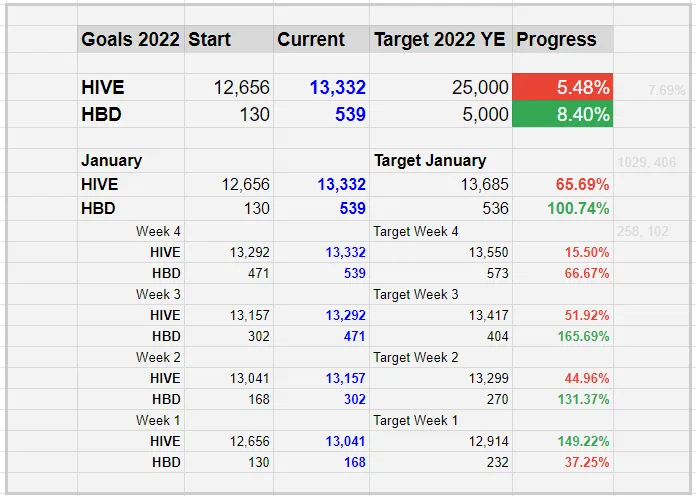Click the blue 13,157 Week 2 current cell
The image size is (696, 496).
[321, 378]
